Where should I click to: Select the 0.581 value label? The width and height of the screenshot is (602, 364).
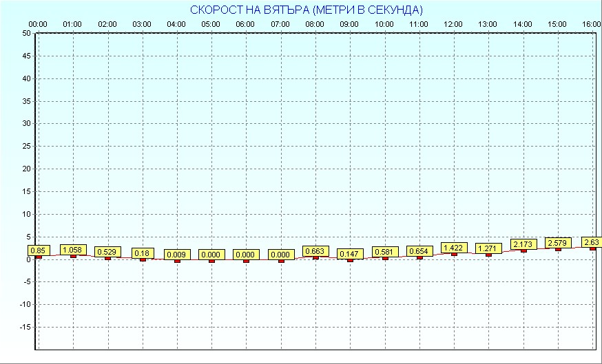(385, 252)
